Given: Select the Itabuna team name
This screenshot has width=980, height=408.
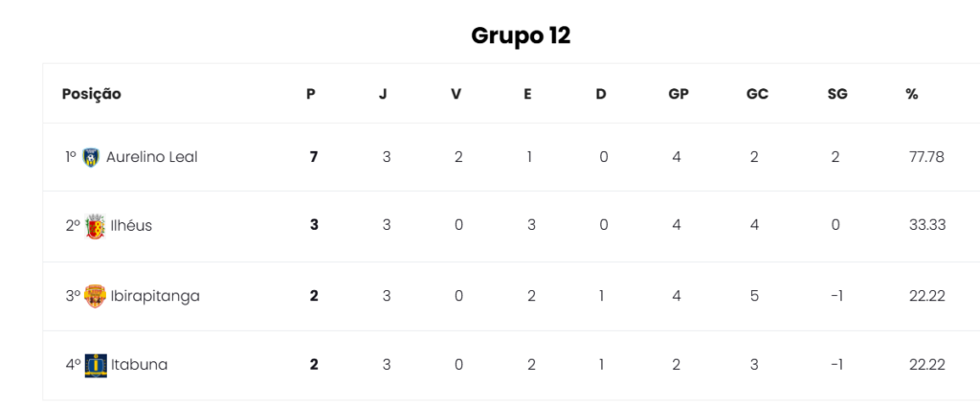Looking at the screenshot, I should 140,365.
